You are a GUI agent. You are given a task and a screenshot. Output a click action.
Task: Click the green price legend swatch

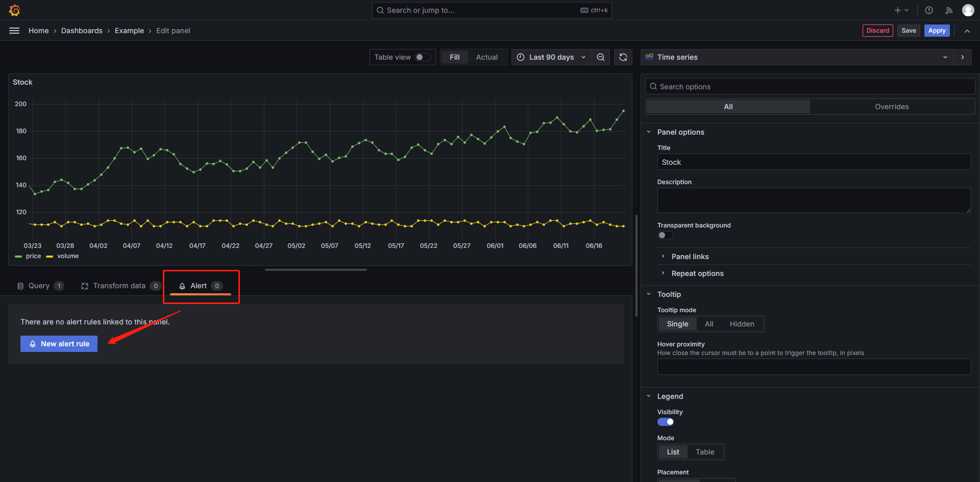click(x=18, y=257)
